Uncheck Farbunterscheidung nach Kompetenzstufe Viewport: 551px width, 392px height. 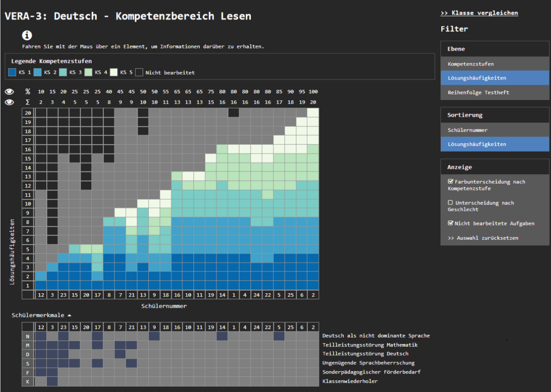[x=451, y=181]
